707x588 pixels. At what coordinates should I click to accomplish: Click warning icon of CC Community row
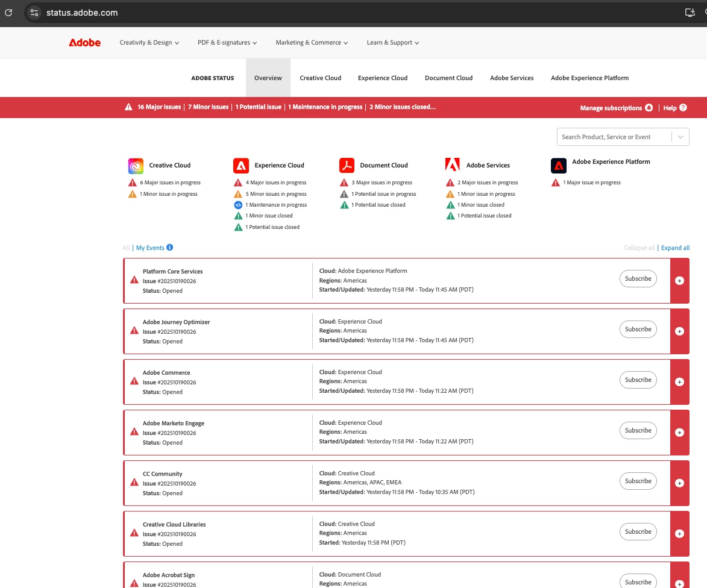[x=134, y=482]
